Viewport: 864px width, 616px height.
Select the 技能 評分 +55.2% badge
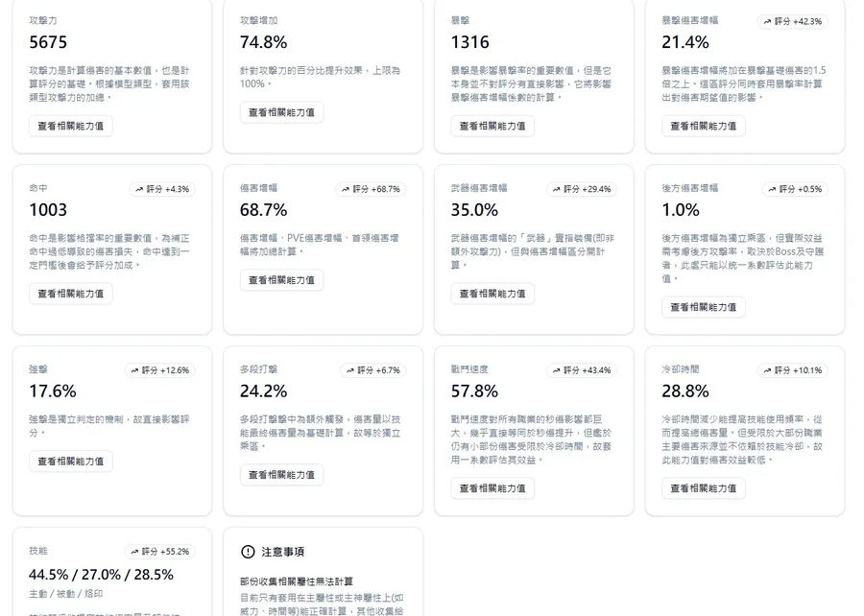[x=159, y=552]
